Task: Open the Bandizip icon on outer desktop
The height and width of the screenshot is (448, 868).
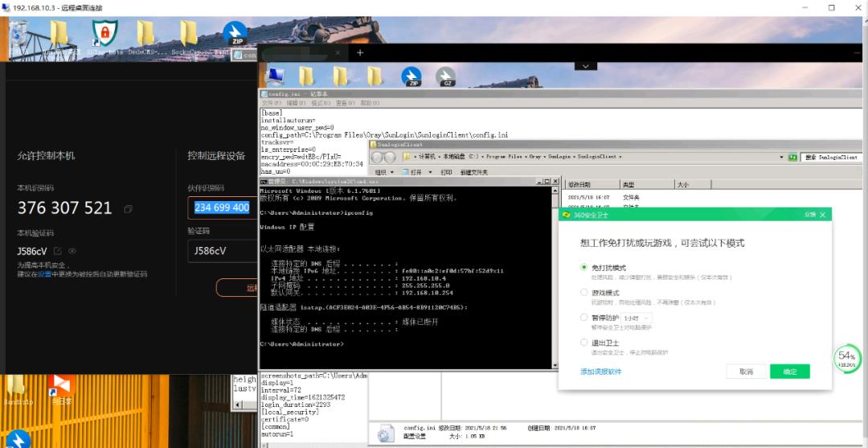Action: click(17, 391)
